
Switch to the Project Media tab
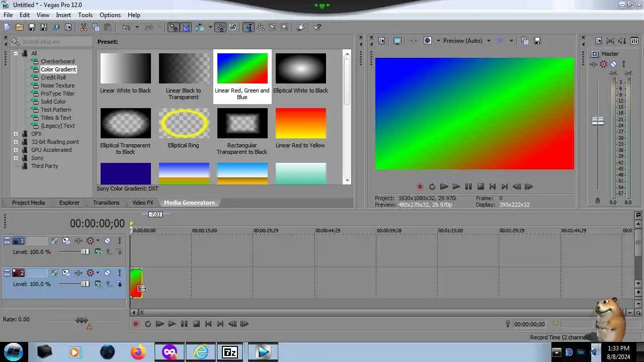pyautogui.click(x=28, y=203)
